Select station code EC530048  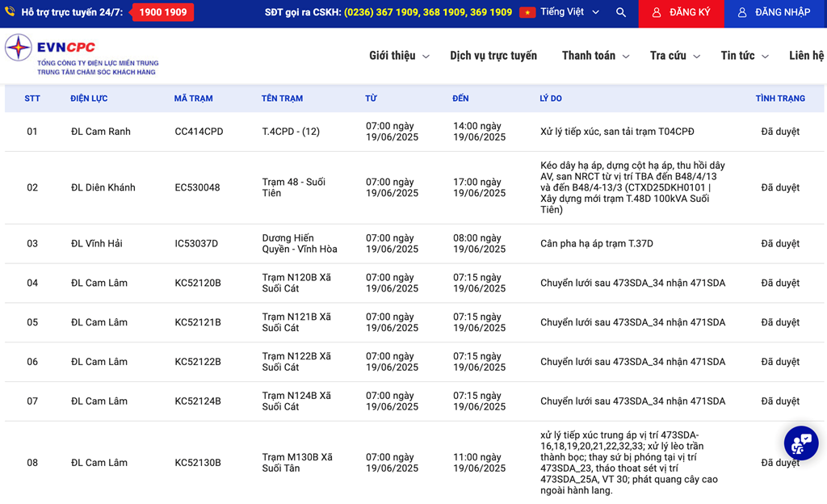[x=197, y=187]
